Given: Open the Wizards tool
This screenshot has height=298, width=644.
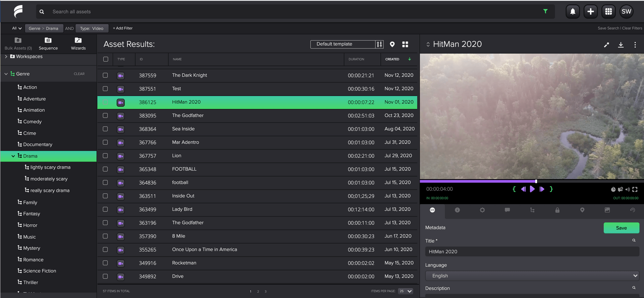Looking at the screenshot, I should pos(78,44).
